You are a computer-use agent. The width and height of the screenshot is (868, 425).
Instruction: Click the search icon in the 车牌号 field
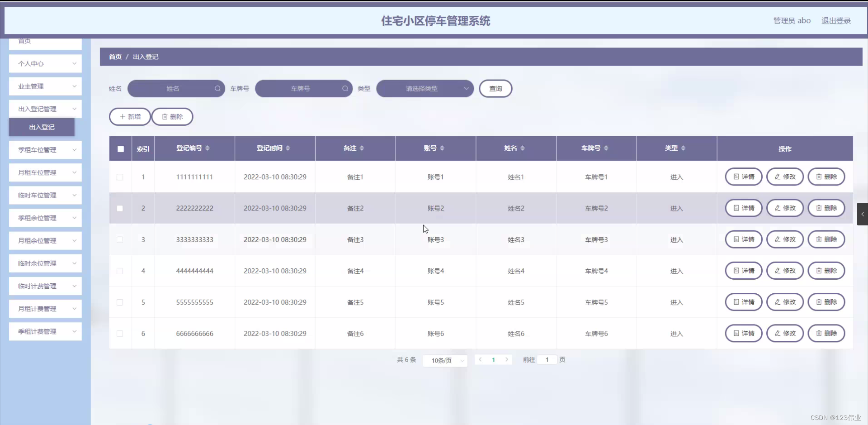345,88
